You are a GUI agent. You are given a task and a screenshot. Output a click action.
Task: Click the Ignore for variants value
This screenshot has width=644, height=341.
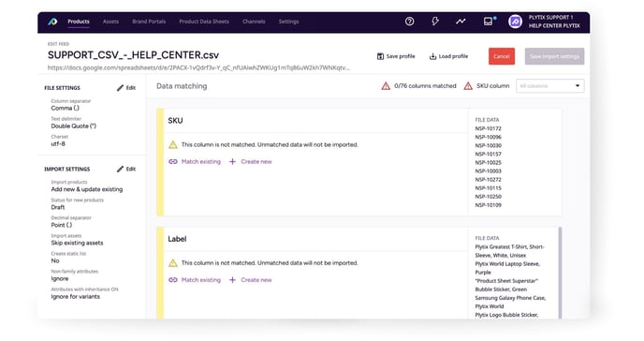pyautogui.click(x=75, y=297)
